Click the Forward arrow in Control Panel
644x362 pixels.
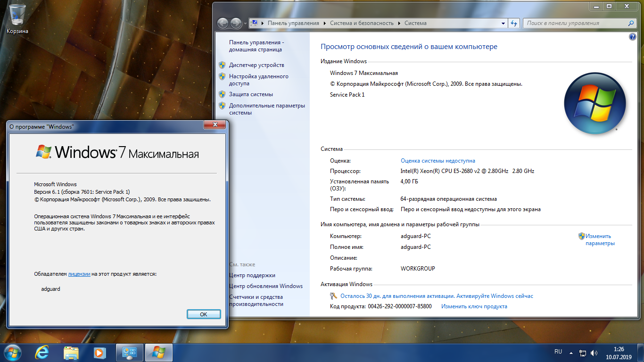[236, 23]
